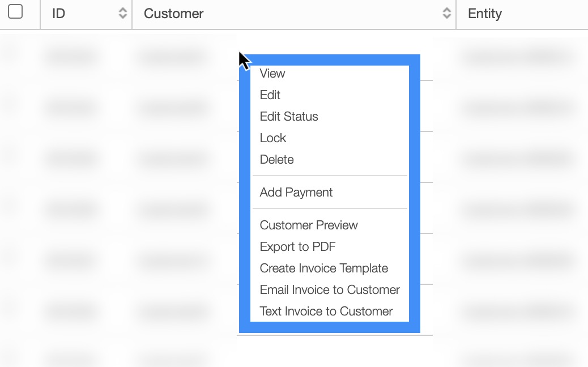Toggle the select-all checkbox in table header
The height and width of the screenshot is (367, 588).
(15, 11)
